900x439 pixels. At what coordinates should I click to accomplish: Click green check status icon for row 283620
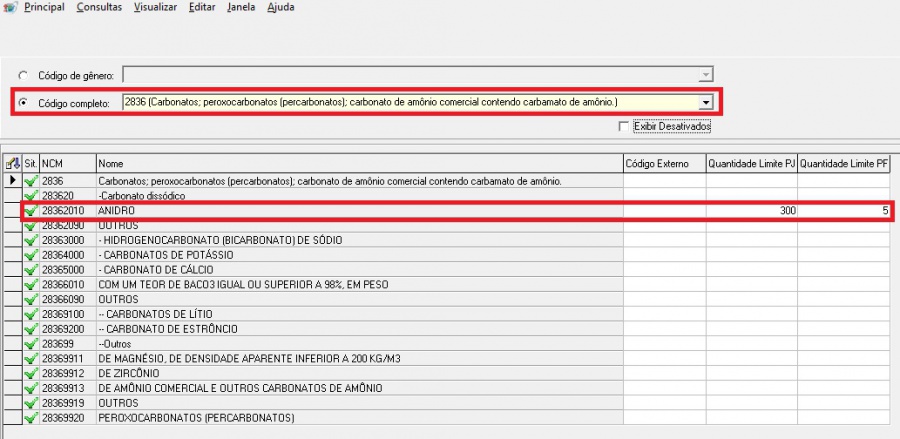pos(31,196)
